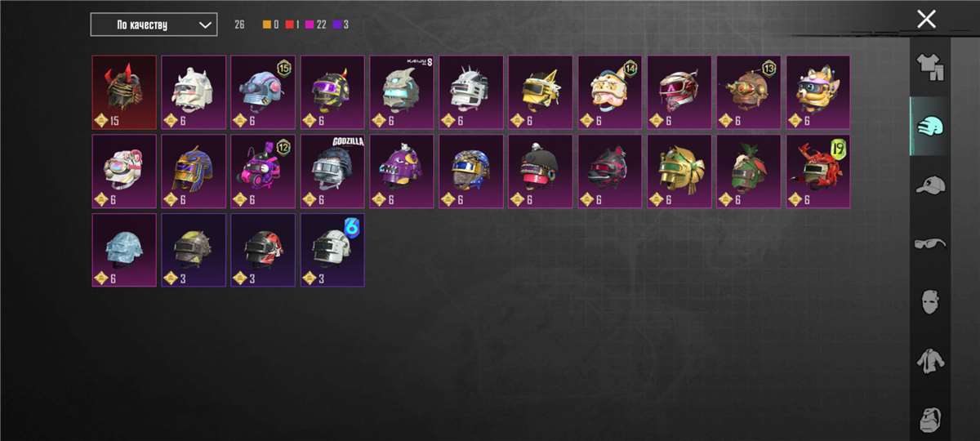Select the jacket category icon in sidebar
The height and width of the screenshot is (441, 980).
coord(929,362)
